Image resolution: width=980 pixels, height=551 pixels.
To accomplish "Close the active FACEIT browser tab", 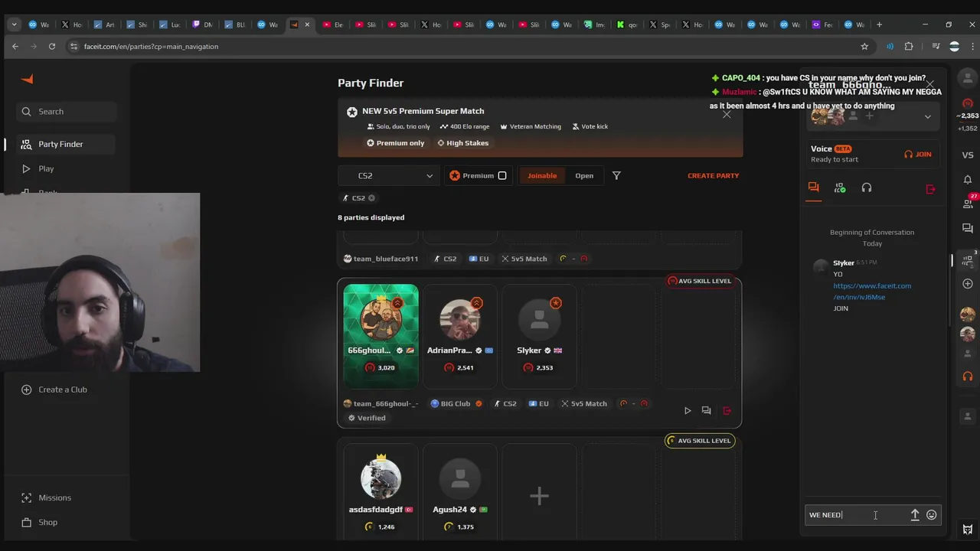I will [x=307, y=24].
